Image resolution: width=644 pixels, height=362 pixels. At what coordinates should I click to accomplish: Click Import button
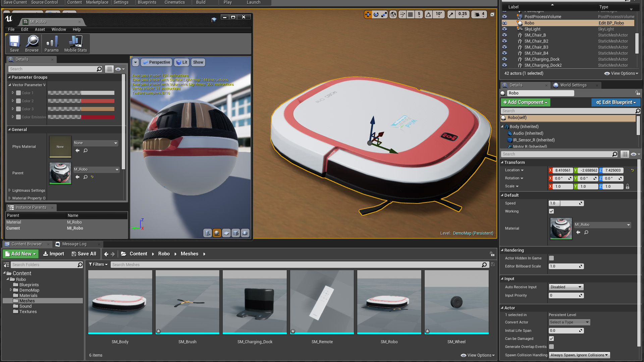pos(54,254)
